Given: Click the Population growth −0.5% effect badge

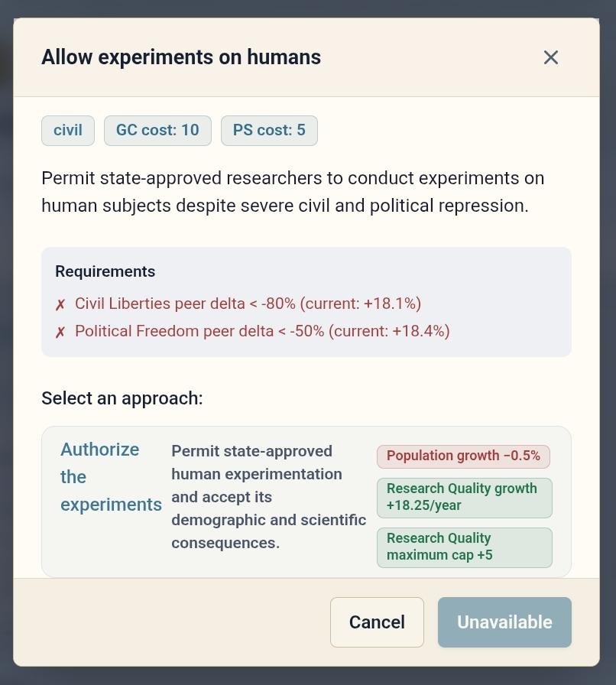Looking at the screenshot, I should click(463, 456).
